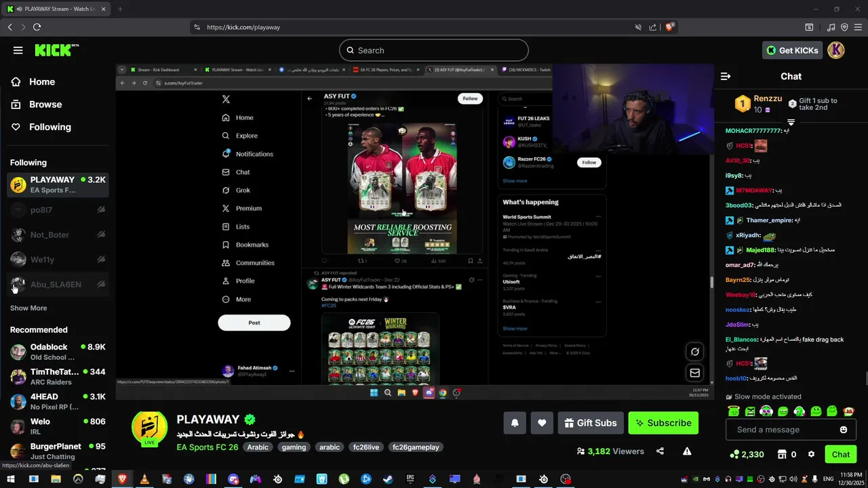Open Steam from the taskbar
The height and width of the screenshot is (488, 868).
pos(389,479)
